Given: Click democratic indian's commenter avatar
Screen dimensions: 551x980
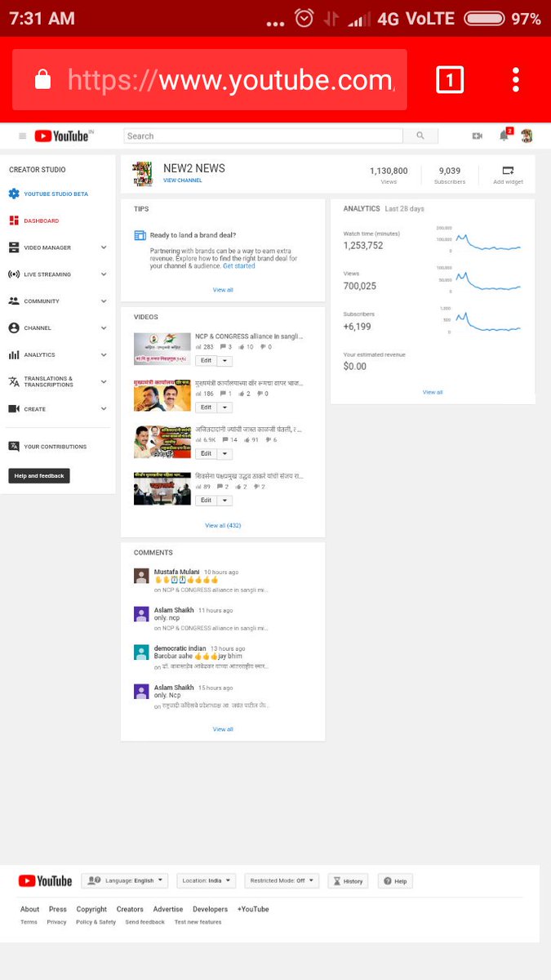Looking at the screenshot, I should point(141,652).
